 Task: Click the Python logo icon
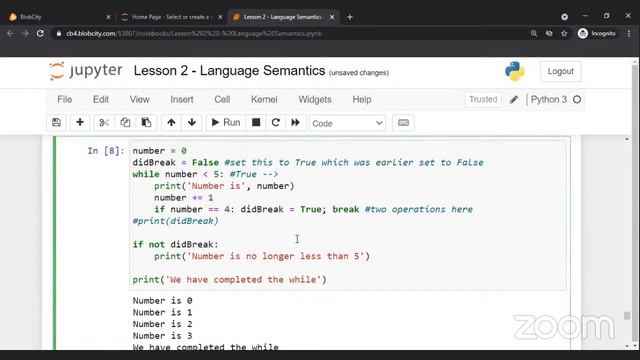tap(515, 71)
